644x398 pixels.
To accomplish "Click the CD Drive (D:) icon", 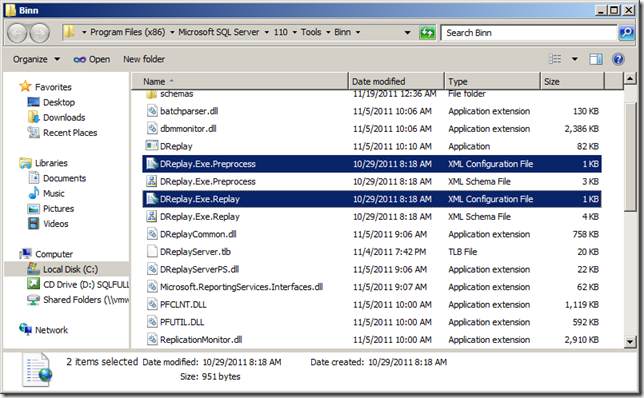I will [33, 284].
